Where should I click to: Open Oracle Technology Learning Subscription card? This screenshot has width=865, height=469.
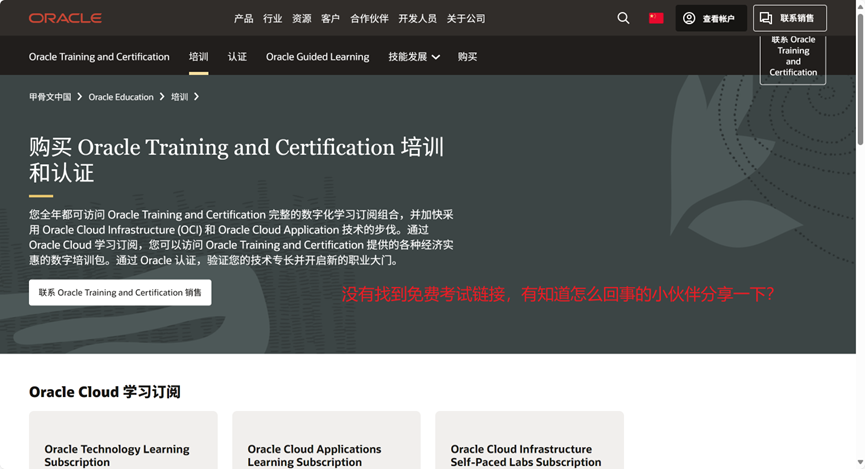123,440
